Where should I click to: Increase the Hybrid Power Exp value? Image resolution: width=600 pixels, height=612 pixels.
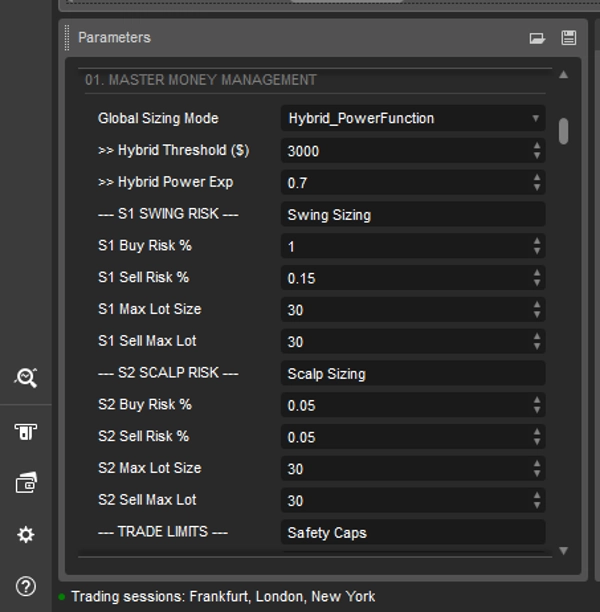(537, 177)
